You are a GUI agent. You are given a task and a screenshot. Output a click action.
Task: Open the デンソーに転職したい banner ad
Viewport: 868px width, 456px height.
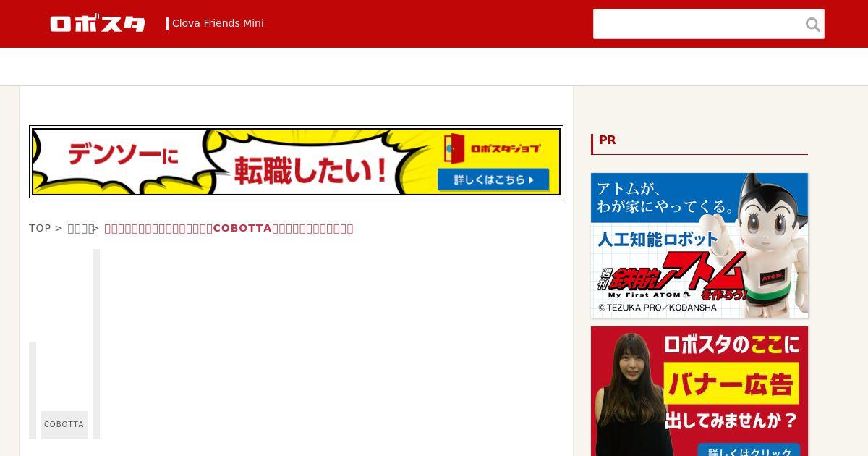coord(296,161)
